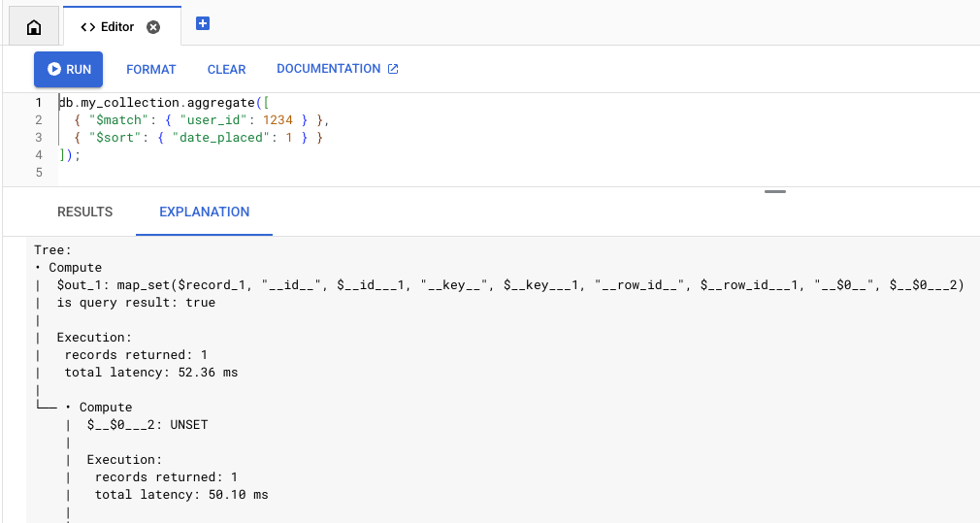Close the Editor tab
The height and width of the screenshot is (523, 980).
pyautogui.click(x=153, y=27)
